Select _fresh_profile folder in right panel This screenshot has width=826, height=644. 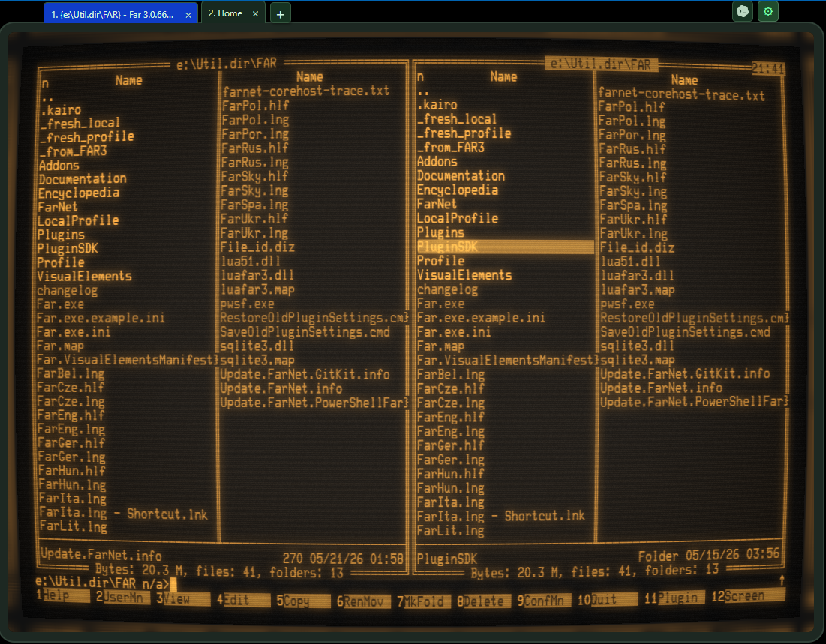pos(464,133)
